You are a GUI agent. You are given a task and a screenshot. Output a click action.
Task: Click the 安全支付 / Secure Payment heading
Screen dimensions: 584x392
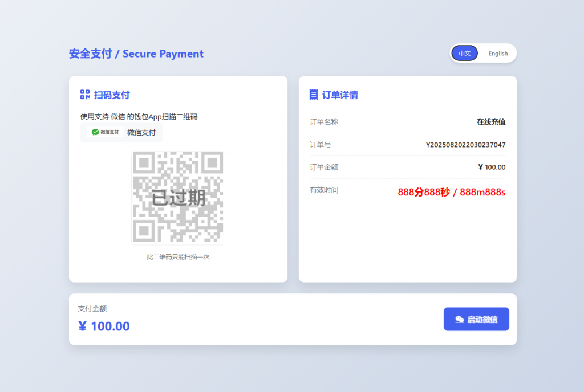136,54
